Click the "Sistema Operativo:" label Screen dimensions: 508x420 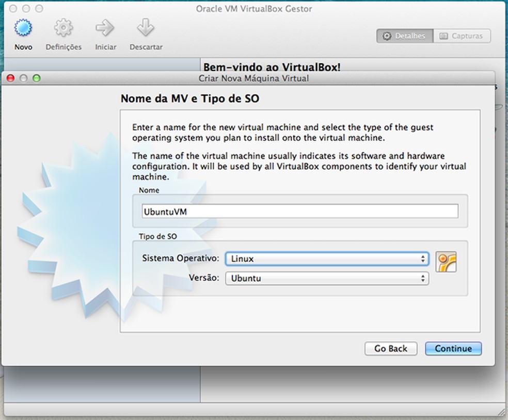[181, 258]
